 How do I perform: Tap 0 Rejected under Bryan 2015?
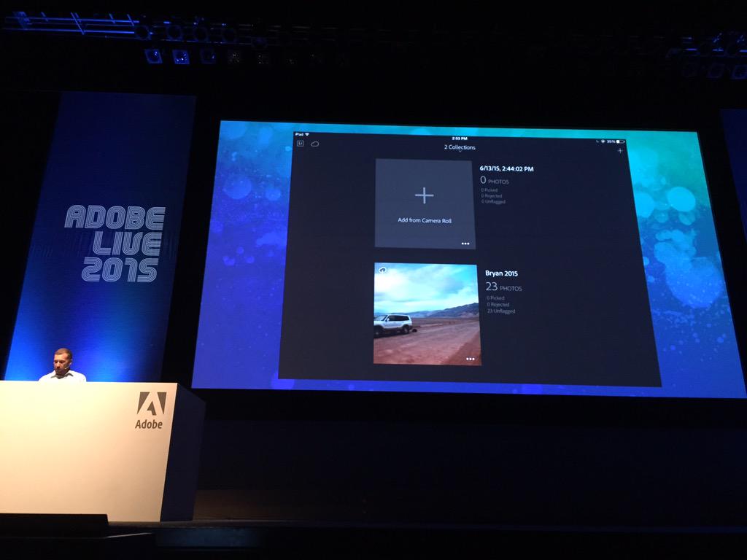click(x=498, y=304)
